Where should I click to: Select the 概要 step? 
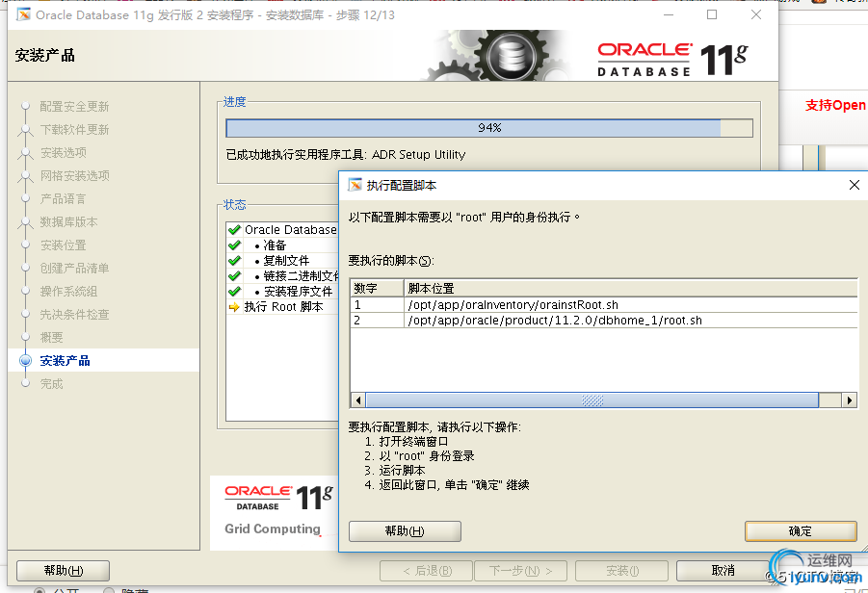51,338
